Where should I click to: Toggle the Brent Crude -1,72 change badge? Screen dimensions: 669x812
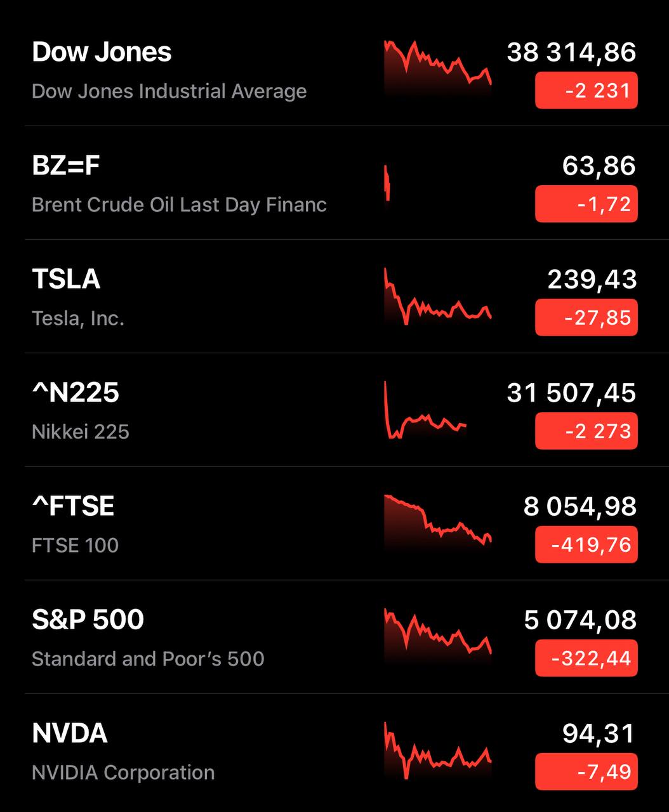(586, 204)
